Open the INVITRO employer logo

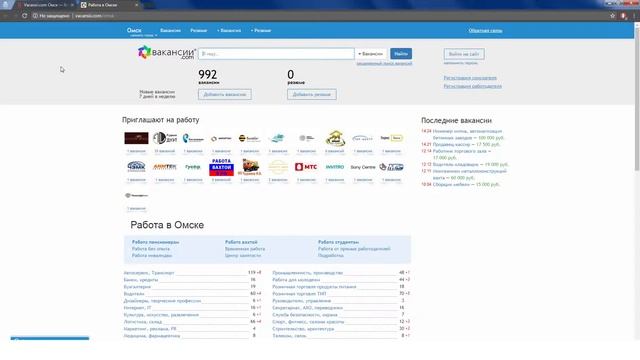[335, 167]
